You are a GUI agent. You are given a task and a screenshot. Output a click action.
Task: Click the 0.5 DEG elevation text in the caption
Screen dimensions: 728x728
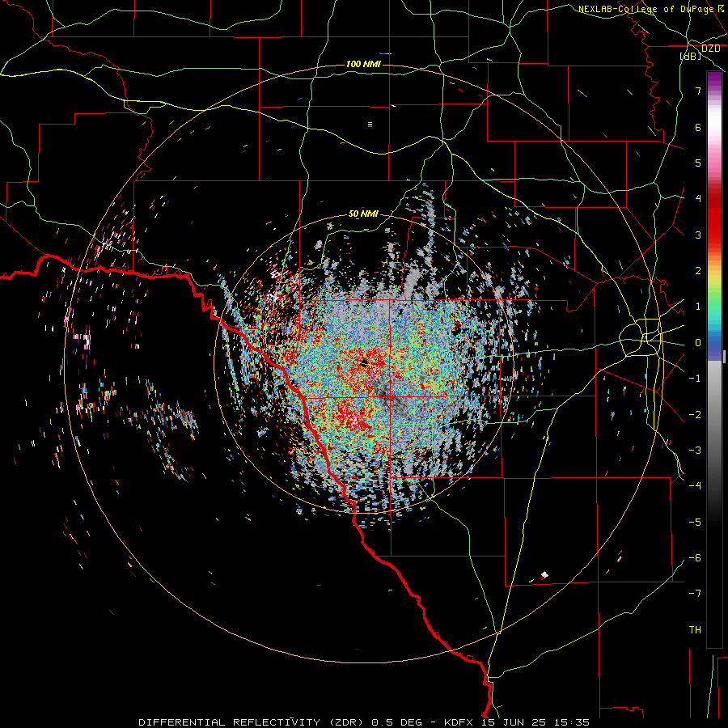(397, 722)
